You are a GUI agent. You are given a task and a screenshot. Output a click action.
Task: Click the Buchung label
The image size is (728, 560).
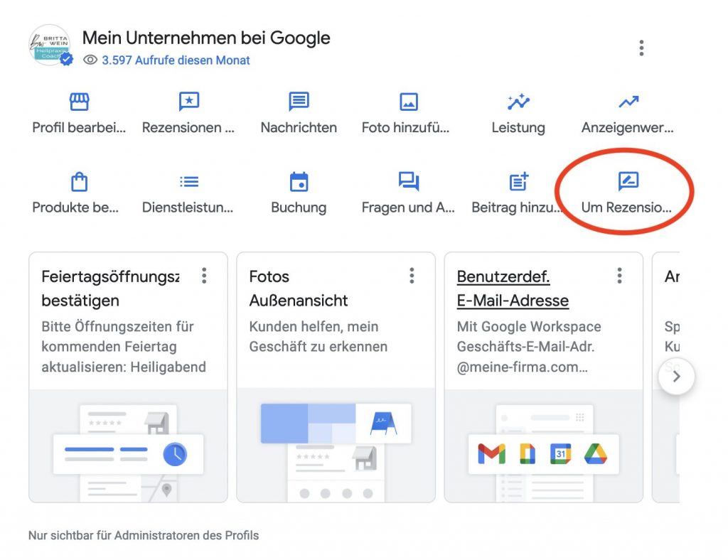click(x=299, y=208)
